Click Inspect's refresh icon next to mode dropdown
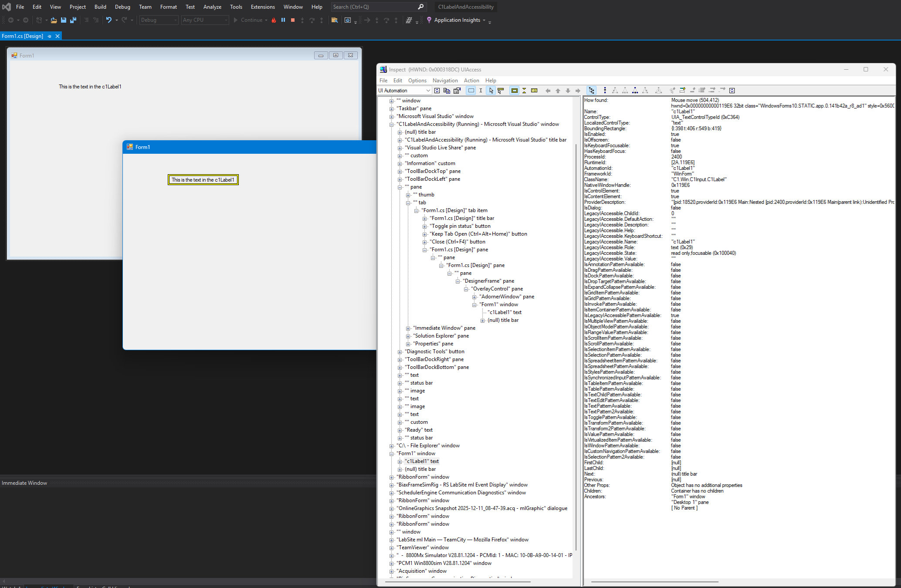 pos(437,91)
